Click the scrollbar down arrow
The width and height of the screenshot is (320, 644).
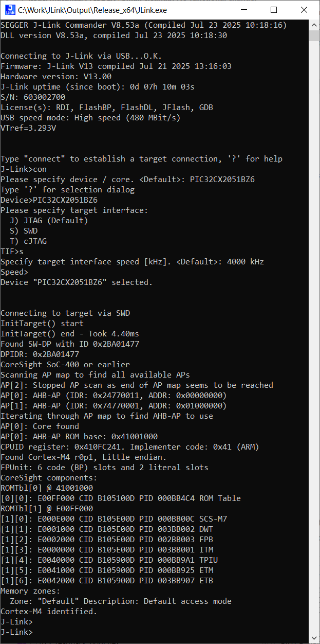(x=314, y=638)
